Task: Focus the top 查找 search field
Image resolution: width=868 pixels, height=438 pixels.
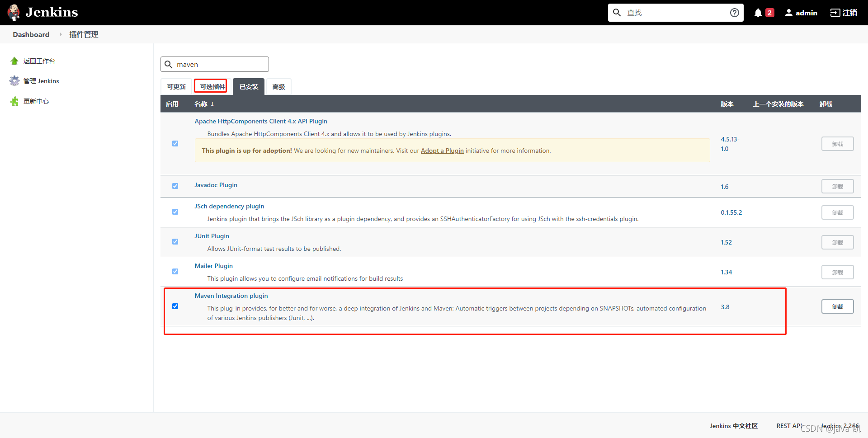Action: click(x=675, y=13)
